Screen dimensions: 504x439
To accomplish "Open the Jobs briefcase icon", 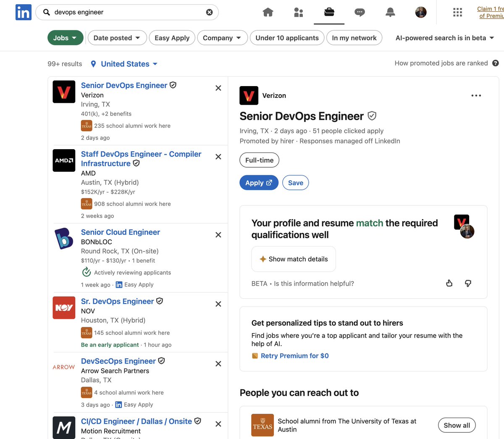I will pos(329,12).
